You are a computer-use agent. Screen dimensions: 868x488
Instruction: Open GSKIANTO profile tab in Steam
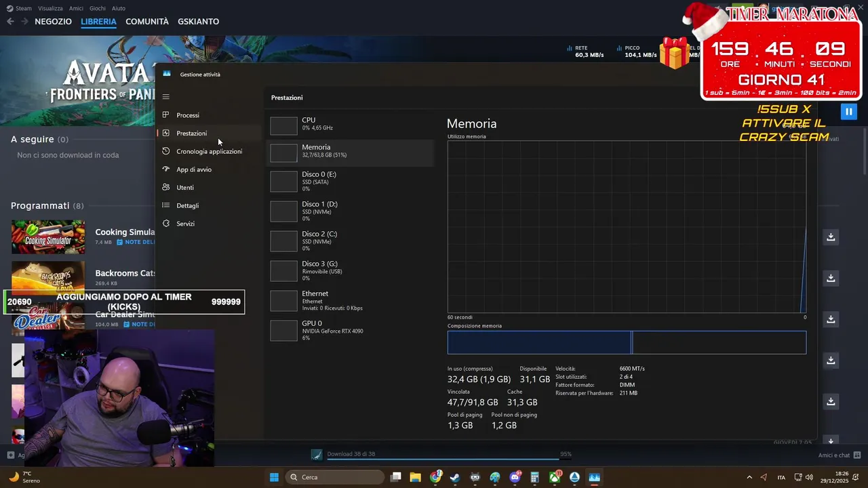(198, 22)
